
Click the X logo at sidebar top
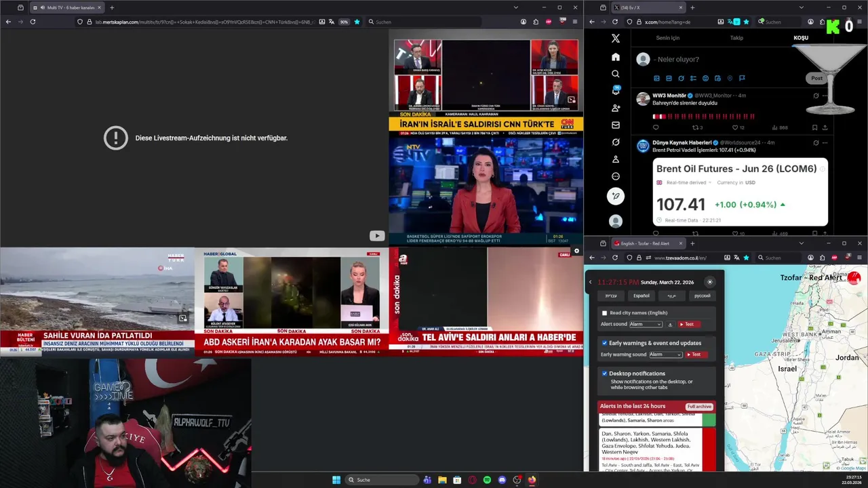pyautogui.click(x=616, y=39)
